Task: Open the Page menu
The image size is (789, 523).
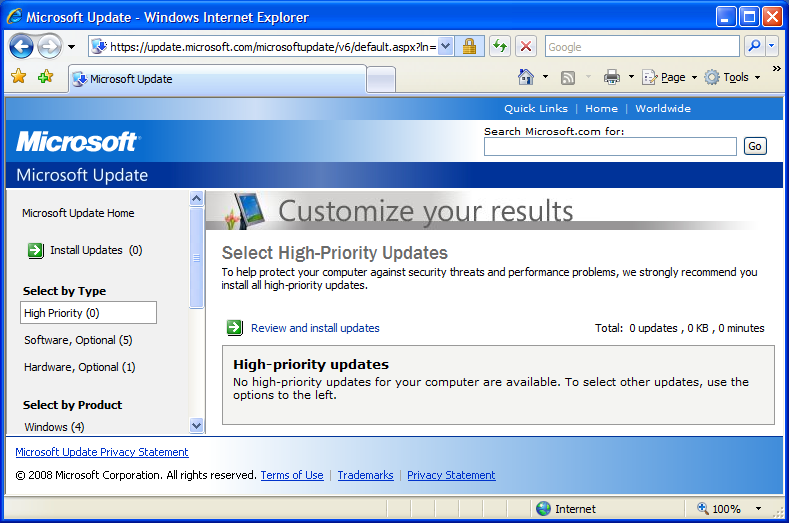Action: tap(669, 77)
